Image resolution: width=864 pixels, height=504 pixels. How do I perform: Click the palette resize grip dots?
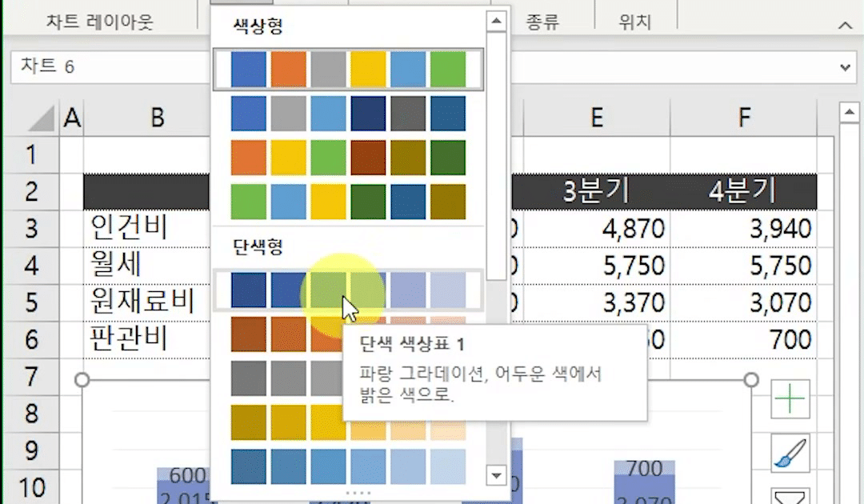[358, 493]
